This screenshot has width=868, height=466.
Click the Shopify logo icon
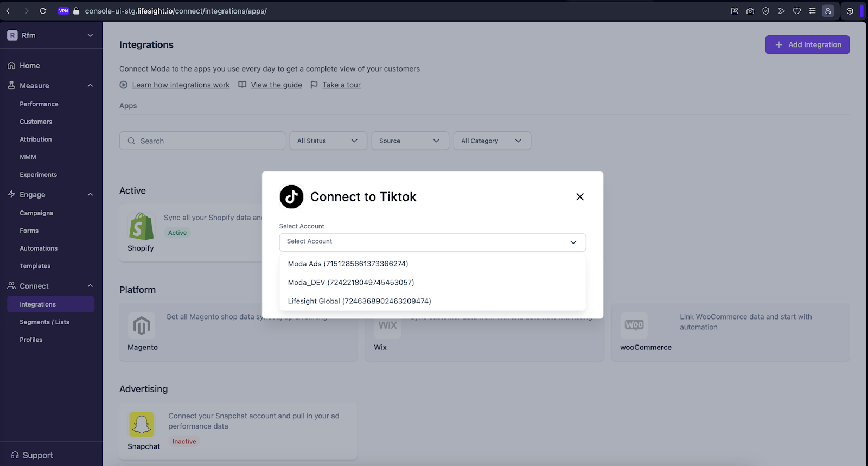pos(141,226)
